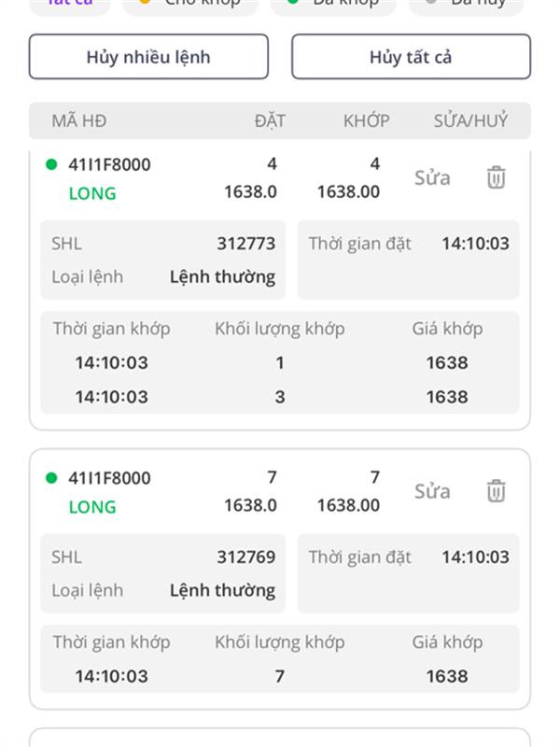Viewport: 560px width, 747px height.
Task: Click the ĐẶT column header
Action: coord(270,121)
